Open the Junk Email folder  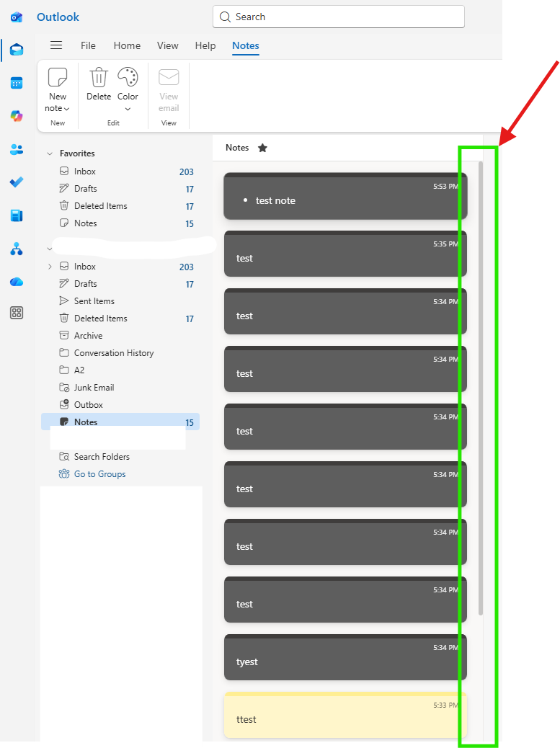coord(120,388)
